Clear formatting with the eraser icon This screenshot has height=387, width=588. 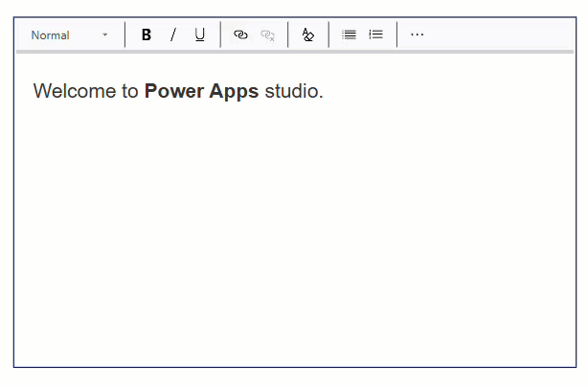tap(307, 34)
